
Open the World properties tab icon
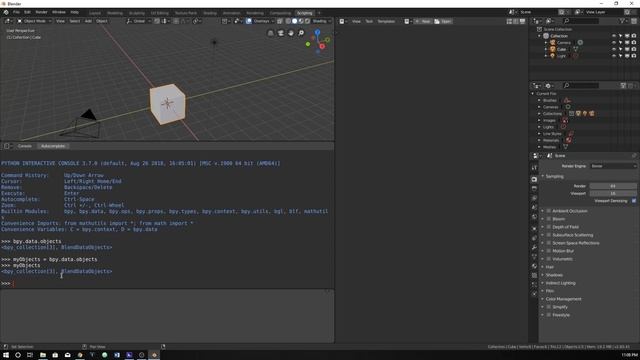tap(534, 217)
